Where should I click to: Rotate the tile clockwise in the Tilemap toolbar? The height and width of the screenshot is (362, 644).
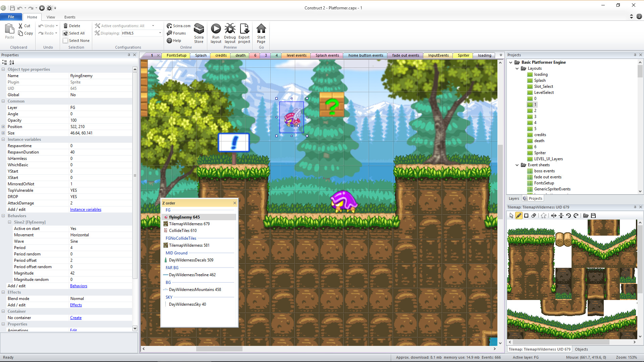pos(576,216)
